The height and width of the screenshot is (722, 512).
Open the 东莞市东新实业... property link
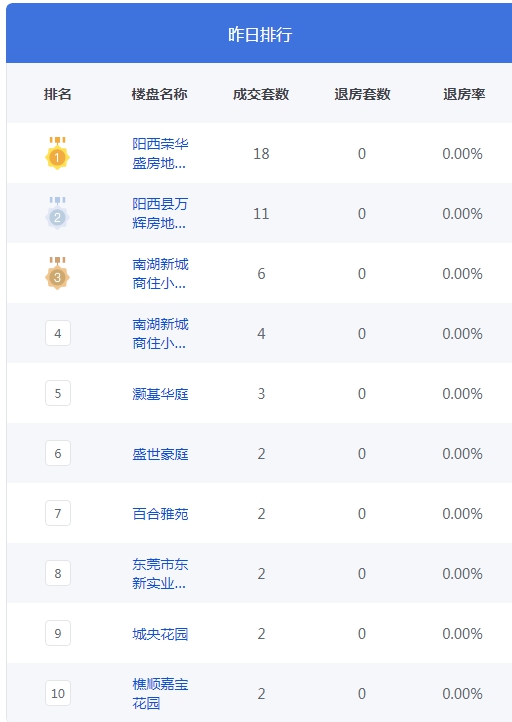click(x=160, y=574)
